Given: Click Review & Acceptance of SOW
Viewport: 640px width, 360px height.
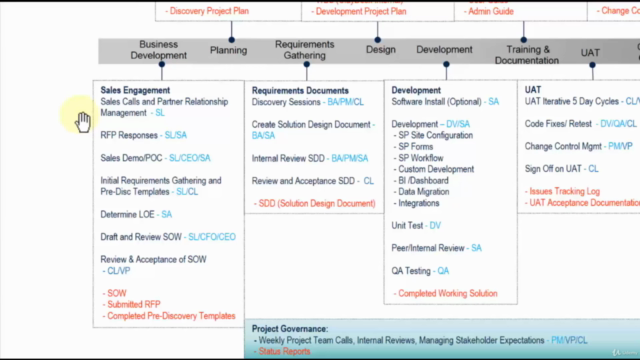Looking at the screenshot, I should click(x=153, y=265).
